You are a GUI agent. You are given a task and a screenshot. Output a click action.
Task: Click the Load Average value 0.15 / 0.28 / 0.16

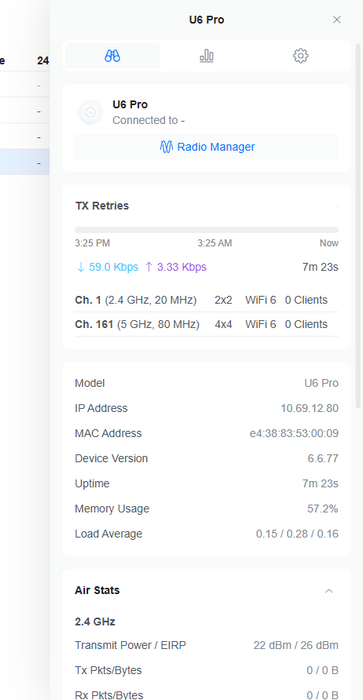pos(297,533)
